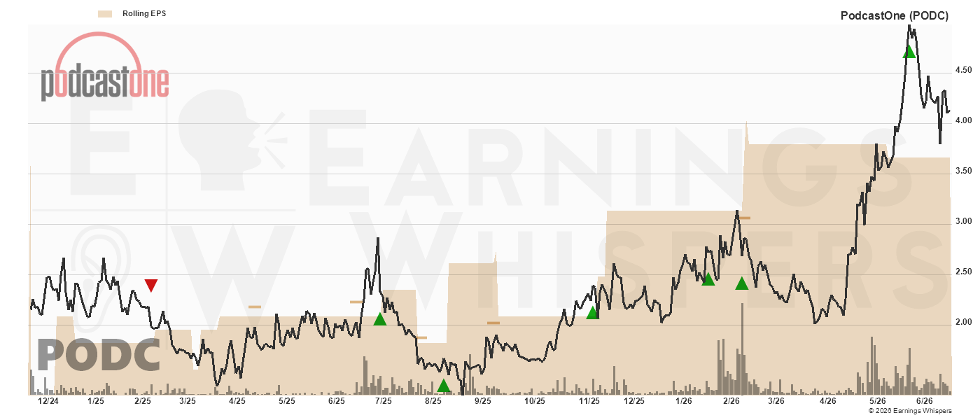
Task: Click the green up triangle near 11/25
Action: [x=592, y=313]
